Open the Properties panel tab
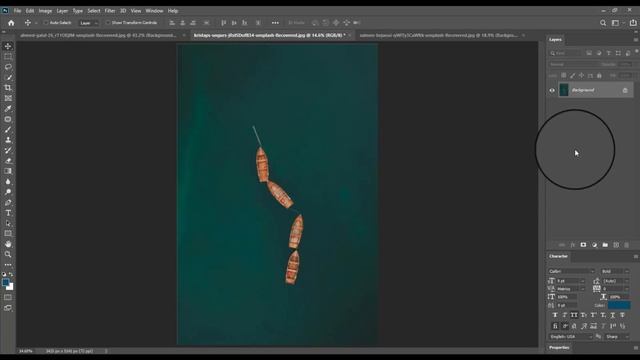 tap(559, 348)
